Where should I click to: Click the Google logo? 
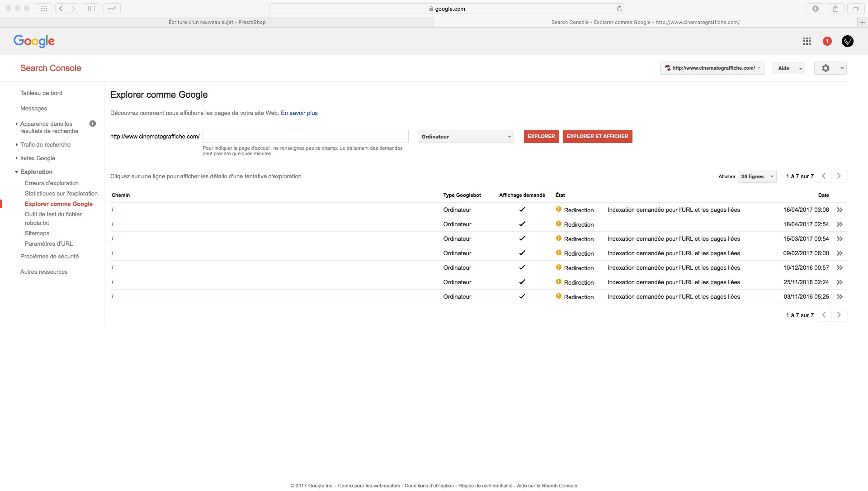point(34,41)
